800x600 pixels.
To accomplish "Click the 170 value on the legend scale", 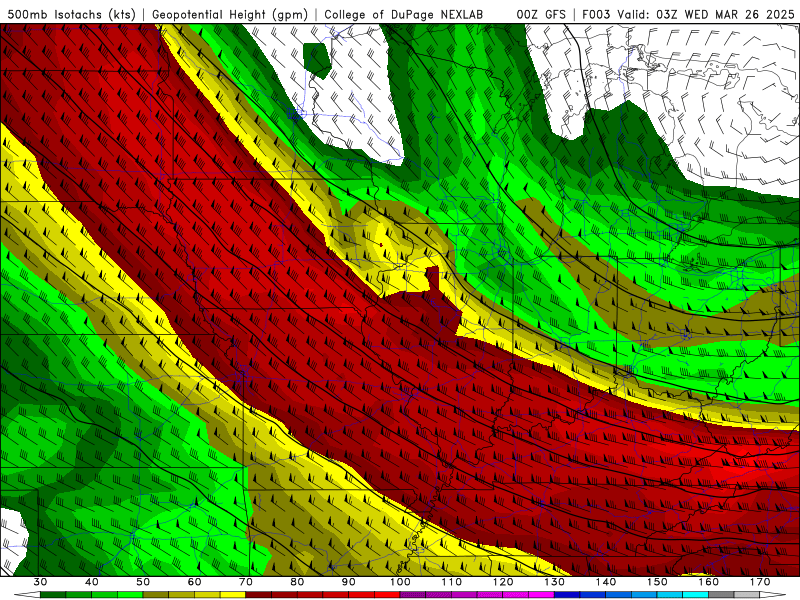I will [x=760, y=582].
